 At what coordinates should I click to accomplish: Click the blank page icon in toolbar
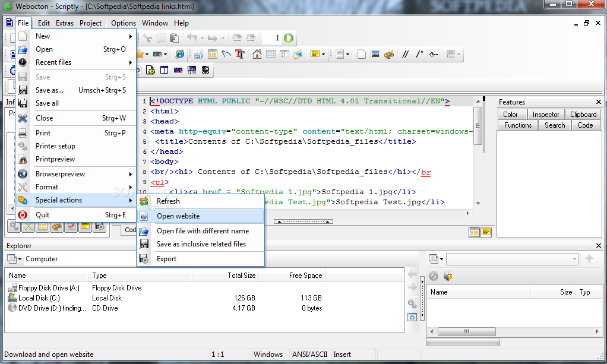click(x=361, y=54)
